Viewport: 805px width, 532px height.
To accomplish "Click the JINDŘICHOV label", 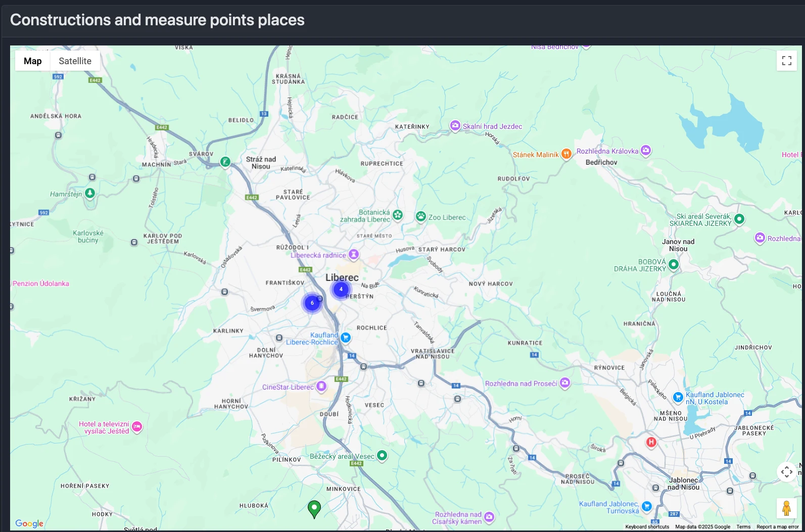I will click(x=753, y=348).
